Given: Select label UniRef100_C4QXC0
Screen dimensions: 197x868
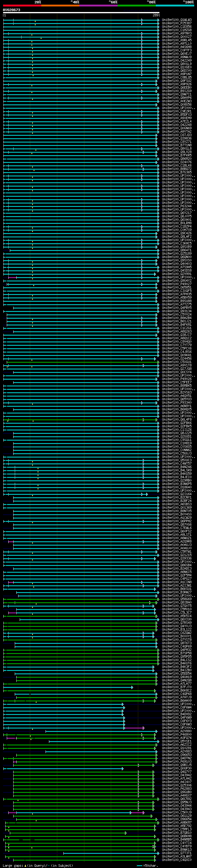Looking at the screenshot, I should tap(176, 860).
